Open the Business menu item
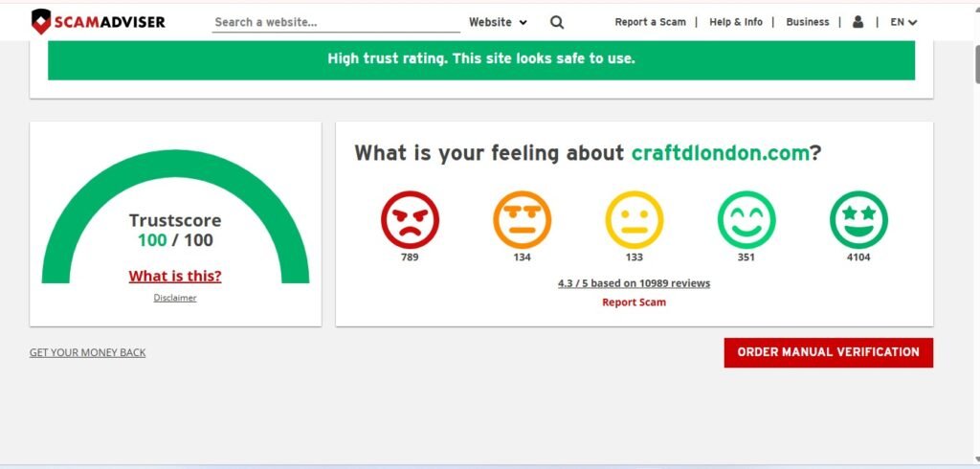Image resolution: width=980 pixels, height=469 pixels. click(x=808, y=22)
